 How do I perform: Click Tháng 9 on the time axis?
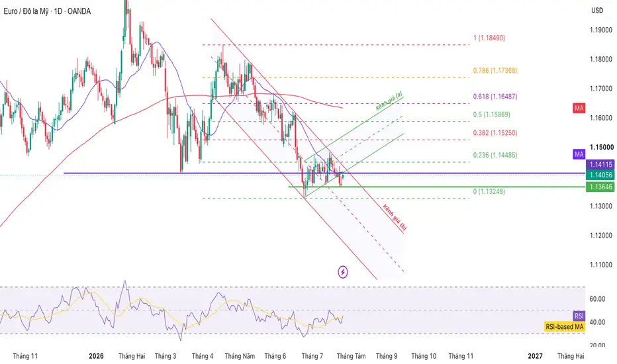387,356
